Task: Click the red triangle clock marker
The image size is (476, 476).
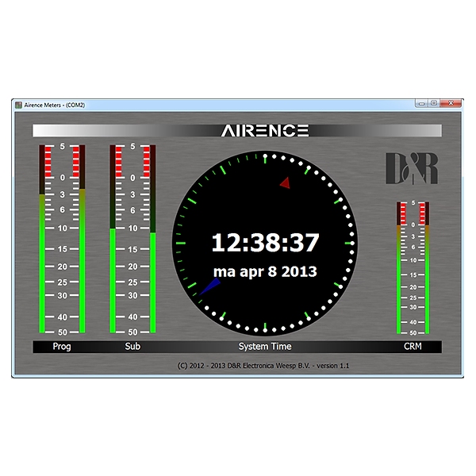Action: [x=285, y=183]
